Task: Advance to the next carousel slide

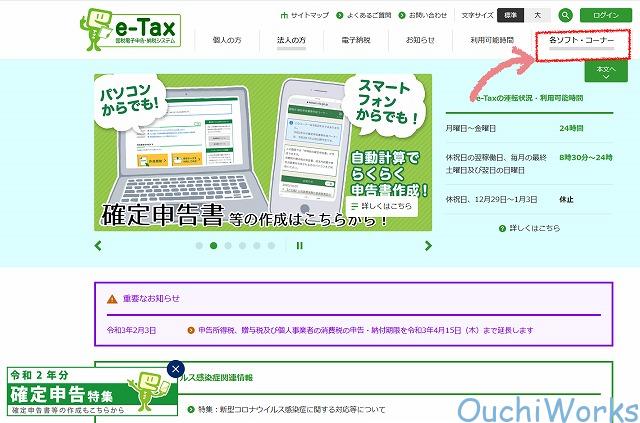Action: pyautogui.click(x=428, y=245)
